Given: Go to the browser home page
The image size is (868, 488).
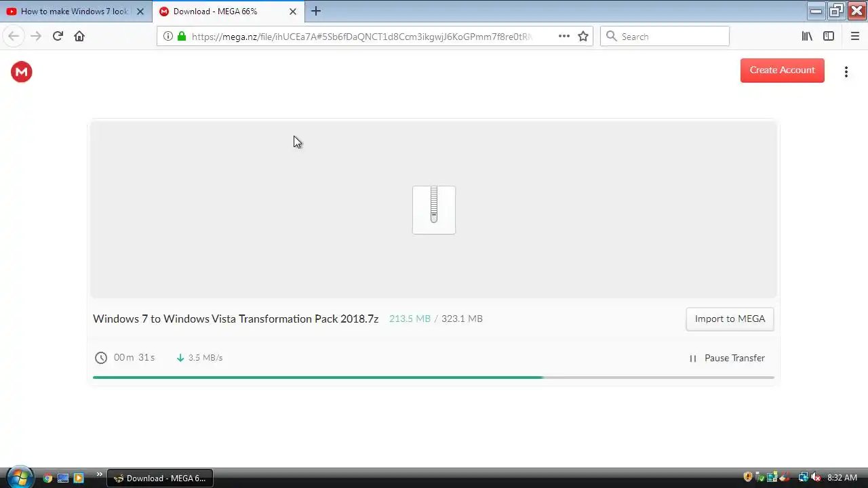Looking at the screenshot, I should [79, 36].
